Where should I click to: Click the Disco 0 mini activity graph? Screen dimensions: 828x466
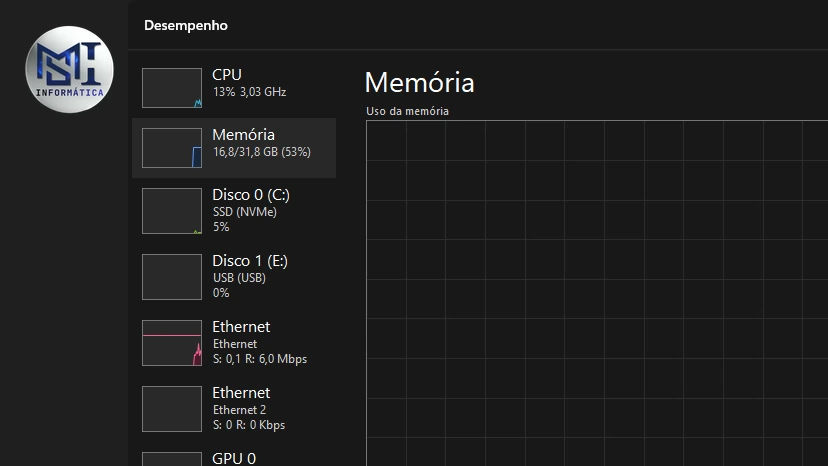click(x=172, y=211)
